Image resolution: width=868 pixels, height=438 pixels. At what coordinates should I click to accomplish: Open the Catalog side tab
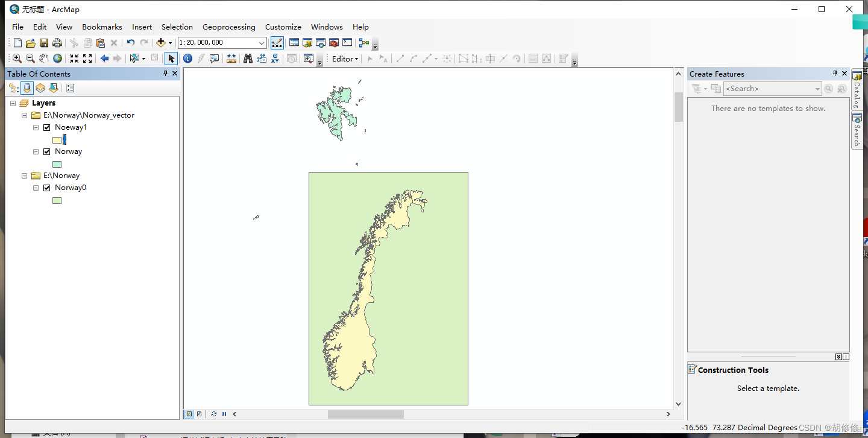click(857, 90)
